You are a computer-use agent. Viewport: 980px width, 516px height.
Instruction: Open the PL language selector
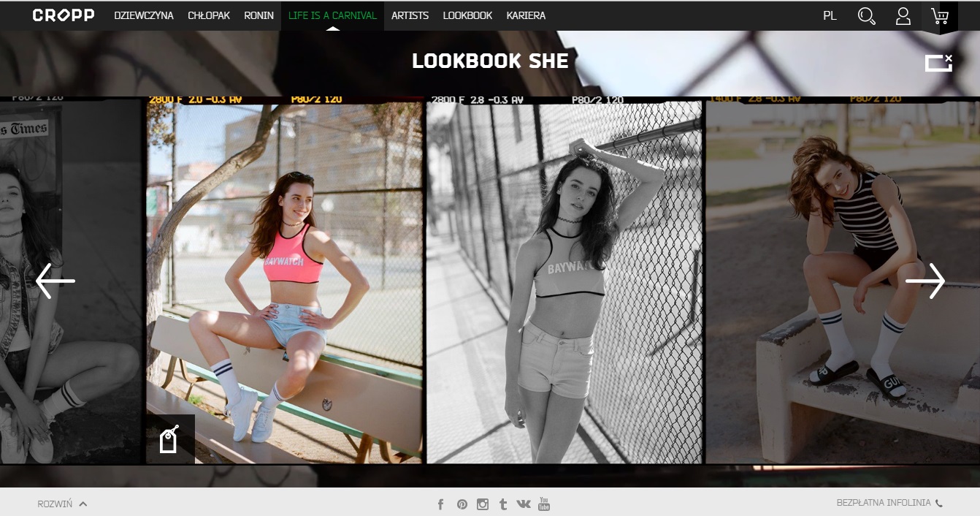click(x=830, y=15)
